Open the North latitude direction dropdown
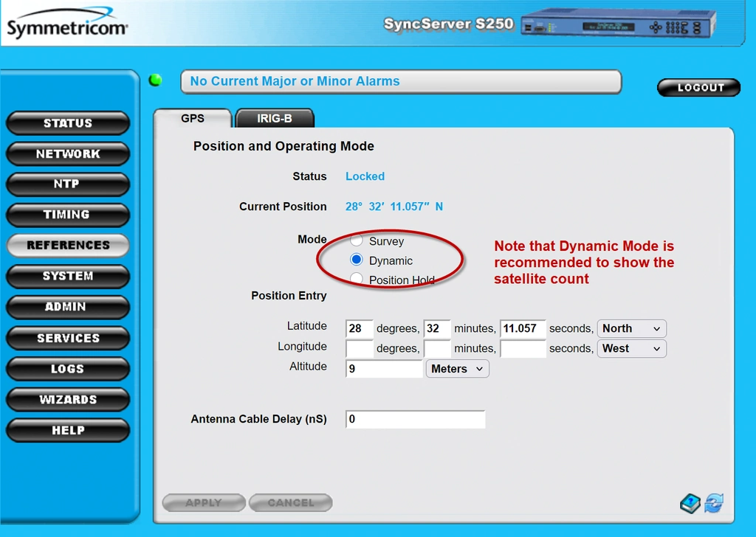This screenshot has width=756, height=537. [632, 328]
